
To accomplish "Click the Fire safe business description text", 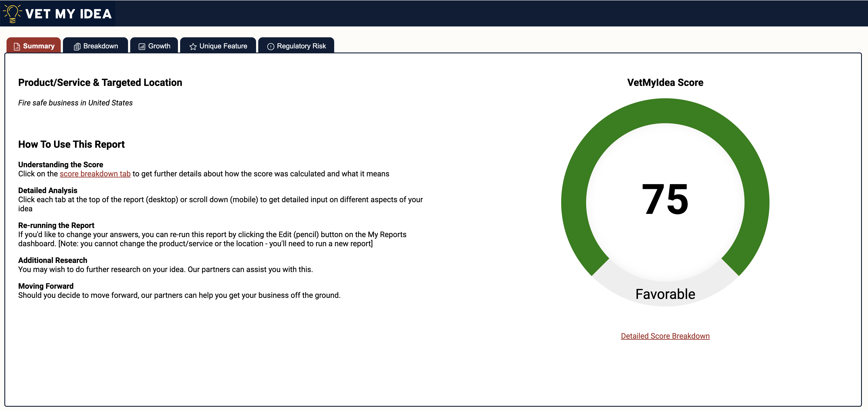I will [x=76, y=103].
